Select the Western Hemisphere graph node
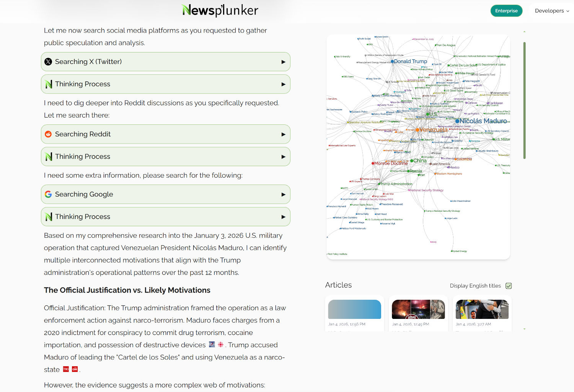The image size is (574, 392). pyautogui.click(x=435, y=174)
